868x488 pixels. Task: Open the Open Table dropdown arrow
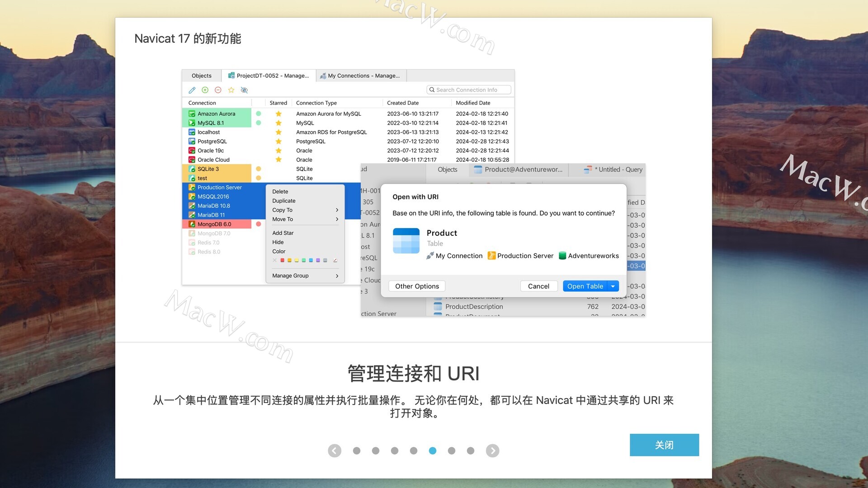(x=613, y=286)
